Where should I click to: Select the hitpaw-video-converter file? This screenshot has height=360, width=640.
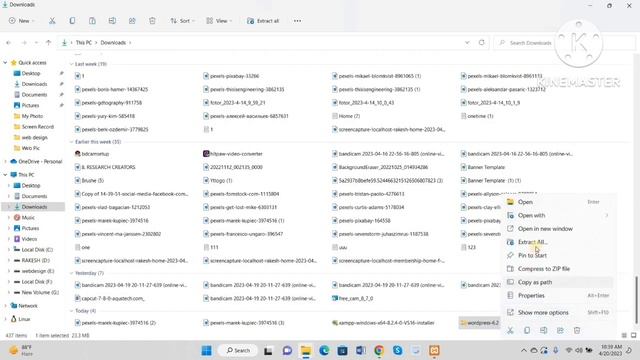tap(233, 154)
